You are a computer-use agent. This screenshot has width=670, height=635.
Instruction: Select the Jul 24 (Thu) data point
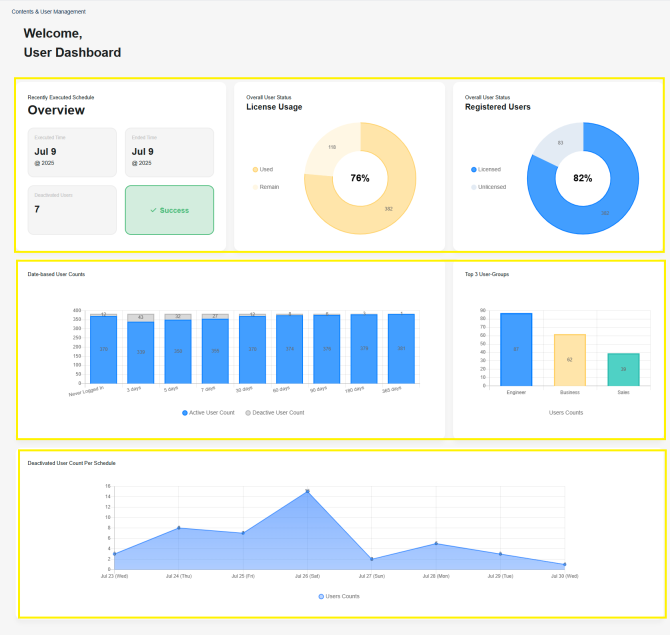pyautogui.click(x=179, y=528)
